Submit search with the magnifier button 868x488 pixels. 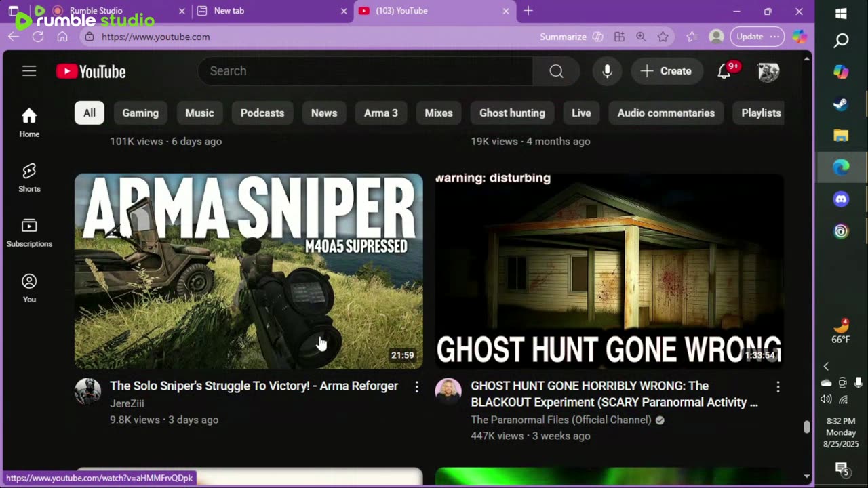point(556,71)
